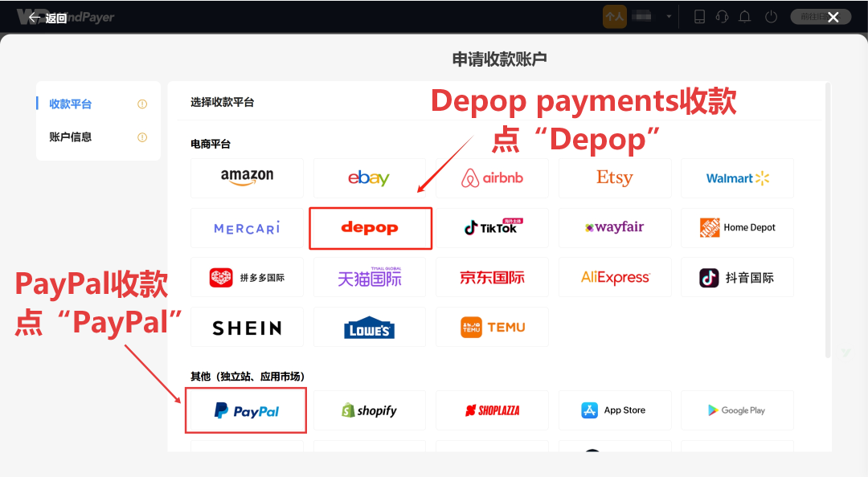The height and width of the screenshot is (477, 868).
Task: Pick the 抖音国际 platform card
Action: pyautogui.click(x=737, y=277)
